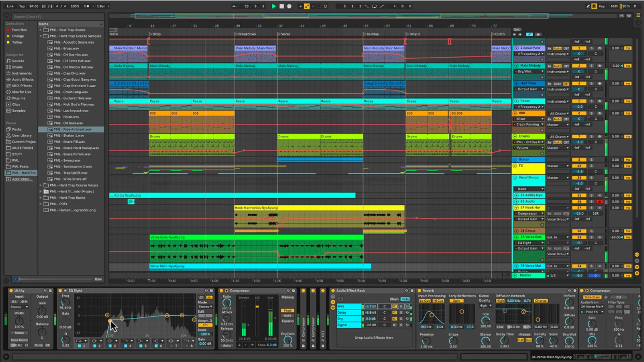This screenshot has width=644, height=362.
Task: Select the Wet chain in Audio Effect Rack
Action: pos(348,307)
